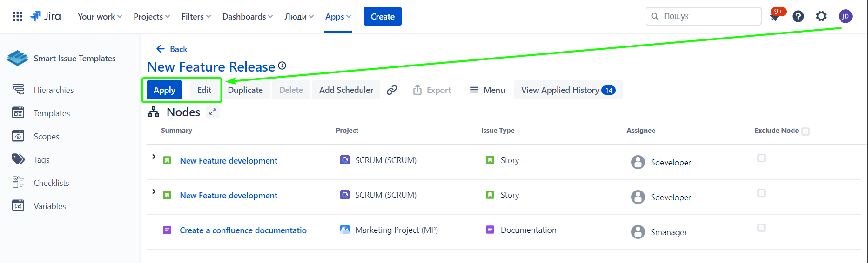Open the JD user profile avatar
This screenshot has height=263, width=868.
coord(846,17)
